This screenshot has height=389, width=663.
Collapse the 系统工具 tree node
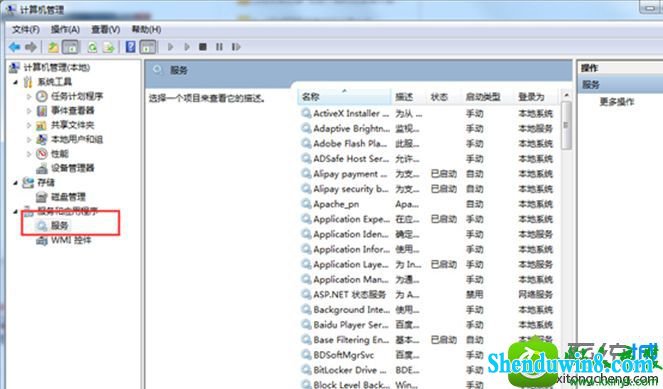pos(15,82)
